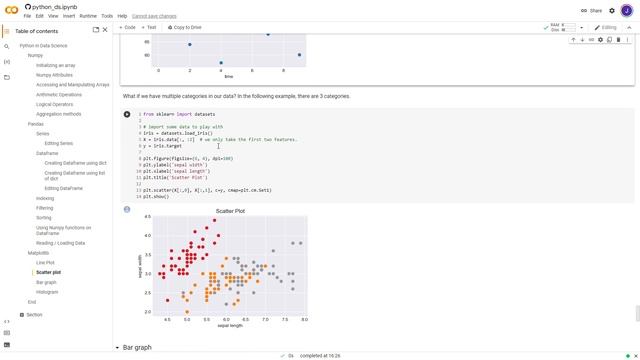Add a new Section in table of contents
Viewport: 640px width, 360px height.
pos(31,315)
